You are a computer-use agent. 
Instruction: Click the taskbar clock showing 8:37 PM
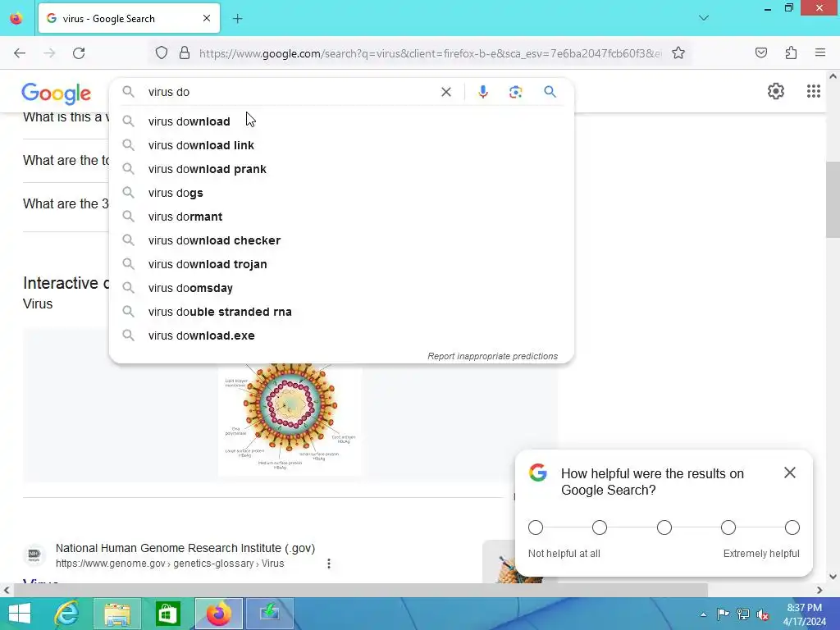[x=804, y=614]
